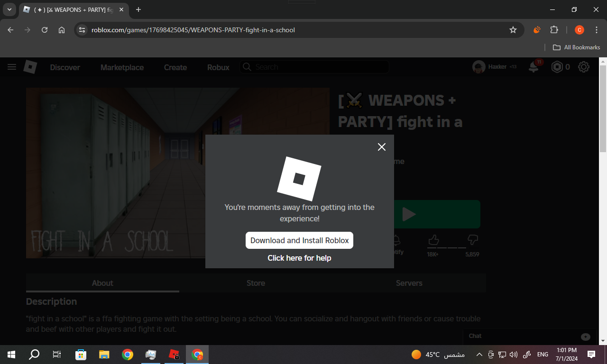607x364 pixels.
Task: Open Chrome tab search dropdown
Action: click(9, 9)
